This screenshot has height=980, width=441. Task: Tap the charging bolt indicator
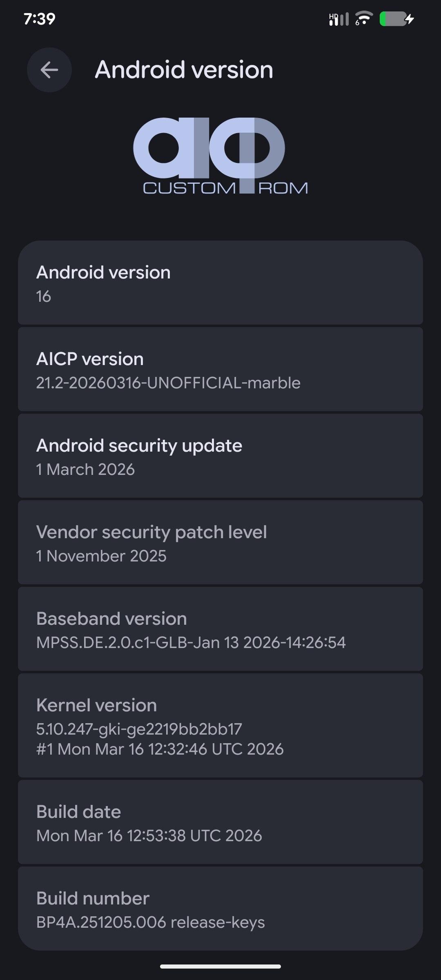tap(410, 19)
